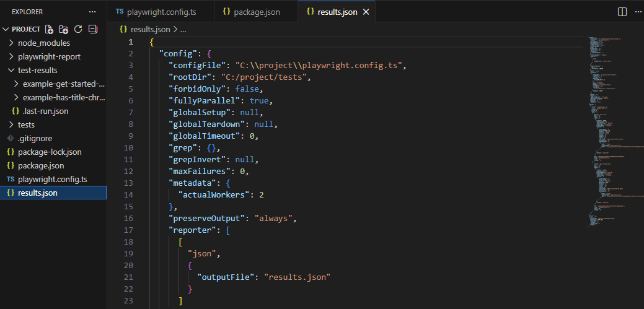The height and width of the screenshot is (309, 644).
Task: Open the Explorer panel more actions menu
Action: (92, 12)
